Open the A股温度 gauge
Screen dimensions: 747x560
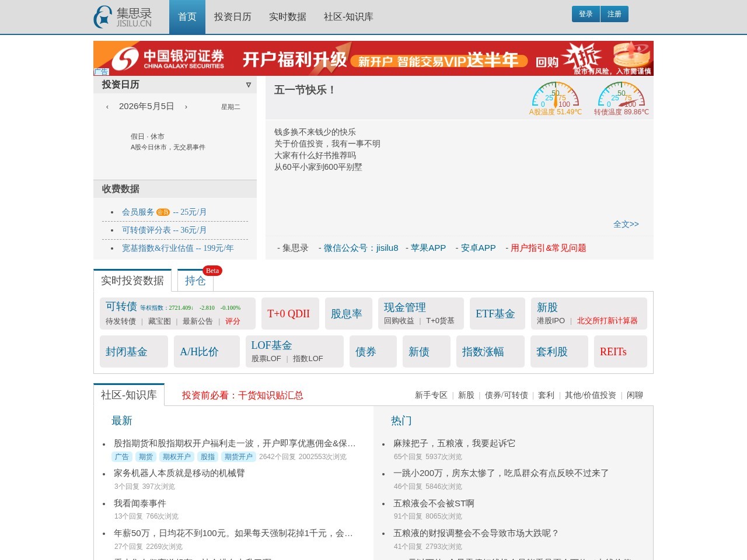[x=556, y=99]
